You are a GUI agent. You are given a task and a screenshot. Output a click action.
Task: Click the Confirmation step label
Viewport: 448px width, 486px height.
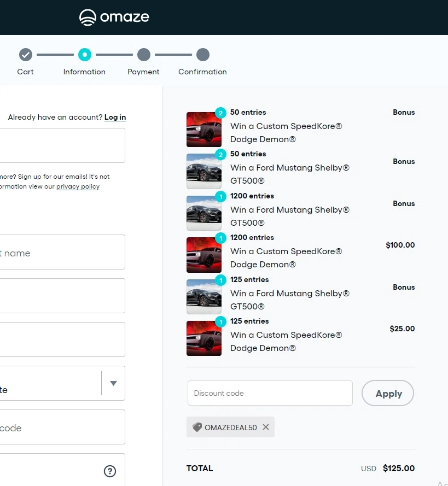[202, 72]
